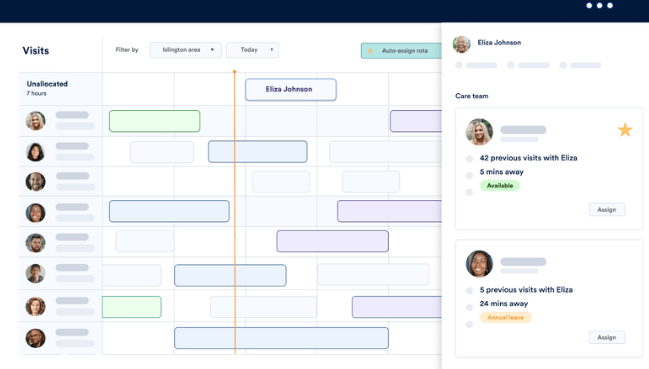Viewport: 649px width, 369px height.
Task: Click the star icon on Auto-assign rota
Action: (x=370, y=50)
